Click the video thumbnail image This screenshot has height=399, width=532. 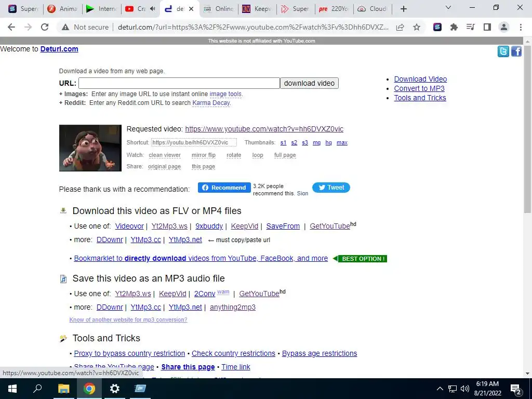[x=90, y=148]
